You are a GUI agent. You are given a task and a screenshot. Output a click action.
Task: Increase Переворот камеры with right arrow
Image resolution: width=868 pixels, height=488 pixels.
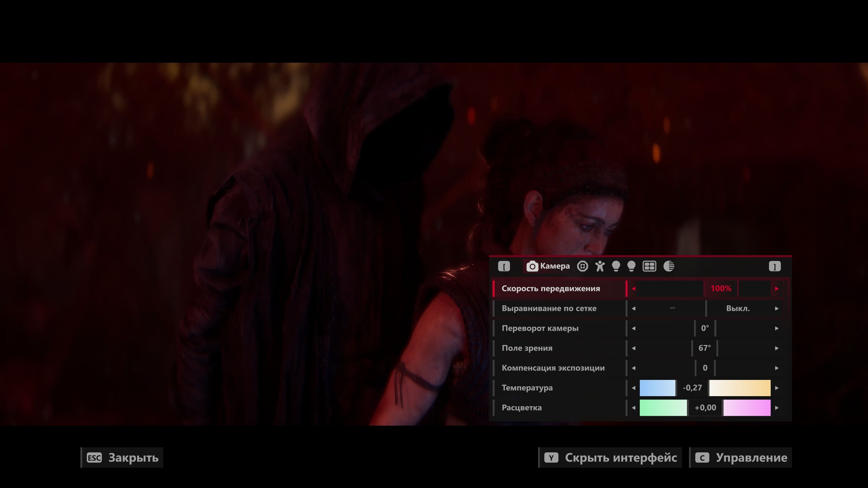pyautogui.click(x=777, y=328)
